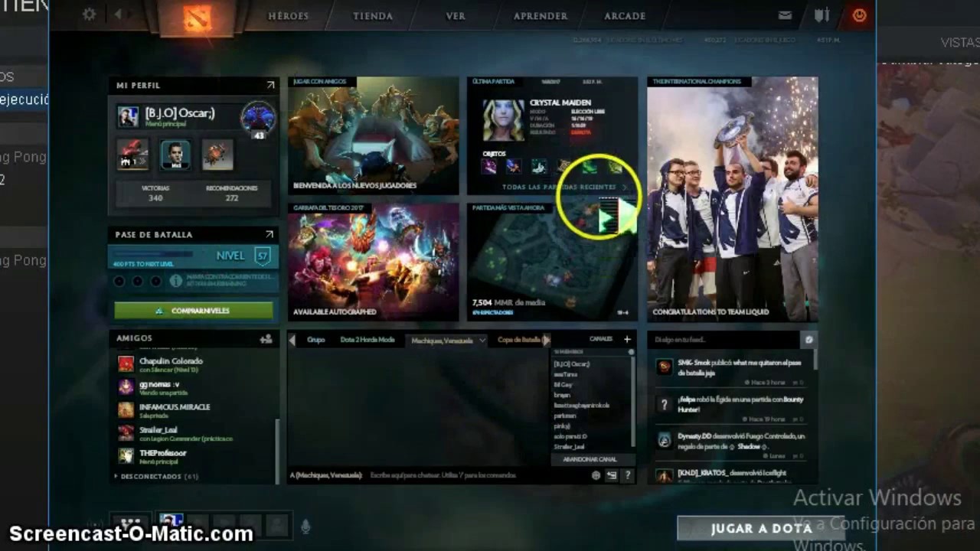Click the red power quit icon

coord(859,15)
